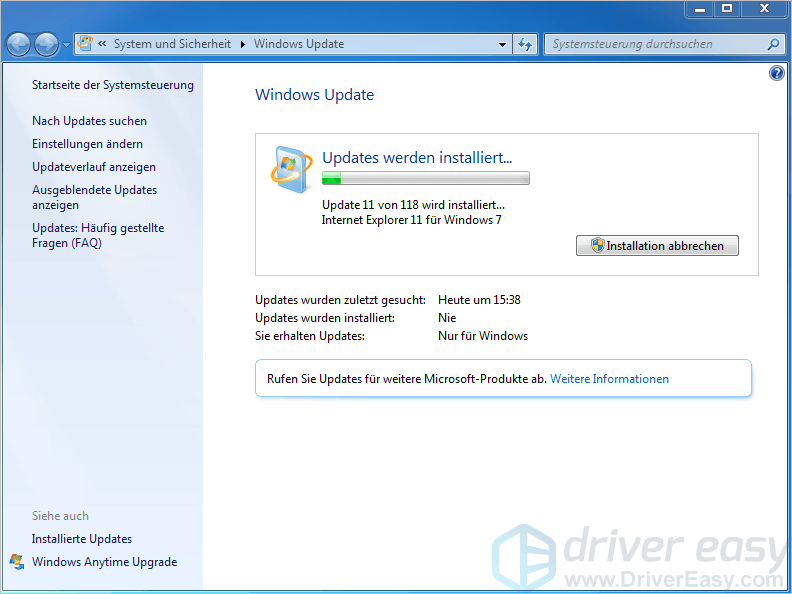Click the forward navigation arrow
Image resolution: width=792 pixels, height=594 pixels.
point(46,45)
